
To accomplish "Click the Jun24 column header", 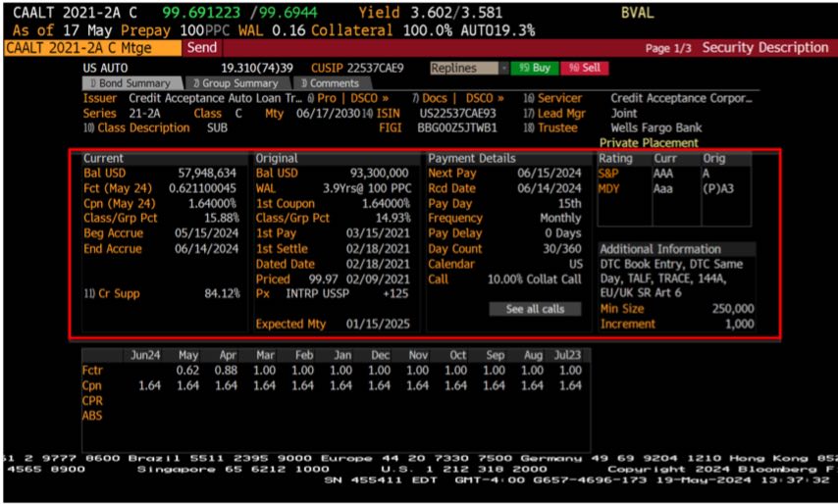I will point(145,356).
